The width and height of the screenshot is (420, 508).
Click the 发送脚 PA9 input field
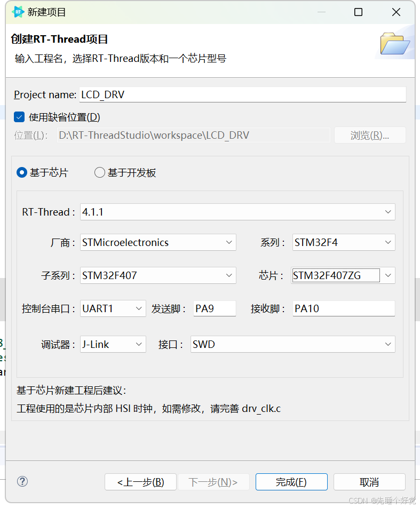pos(215,308)
